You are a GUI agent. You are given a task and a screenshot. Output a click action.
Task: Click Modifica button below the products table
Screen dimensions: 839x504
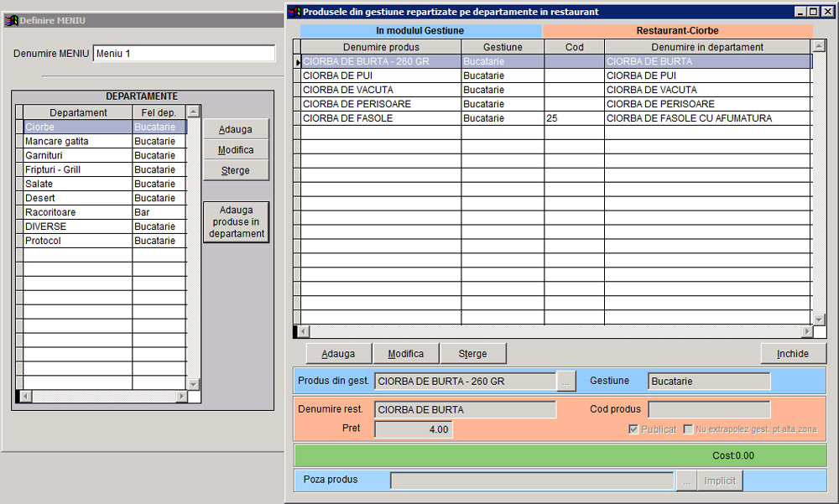405,354
